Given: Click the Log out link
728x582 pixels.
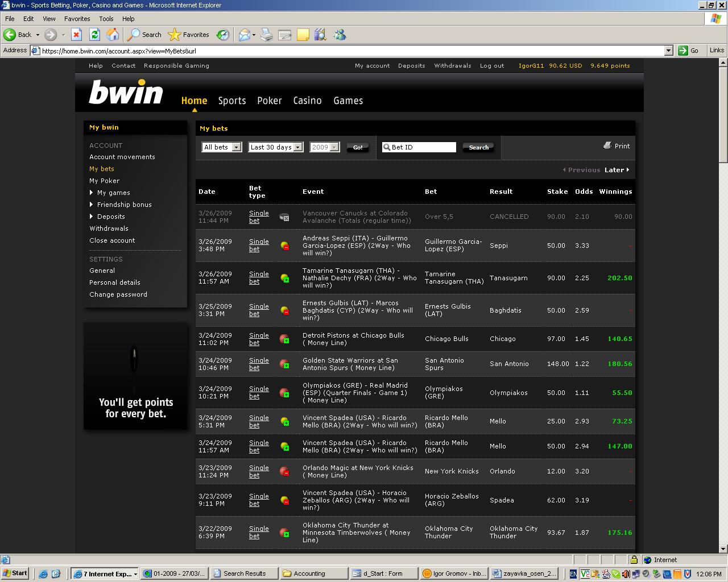Looking at the screenshot, I should pos(492,65).
